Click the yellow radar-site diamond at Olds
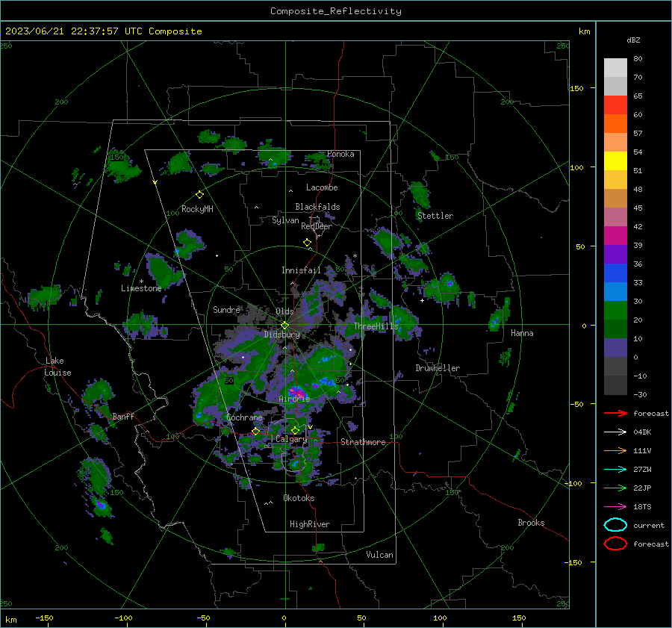The height and width of the screenshot is (628, 672). pos(284,326)
